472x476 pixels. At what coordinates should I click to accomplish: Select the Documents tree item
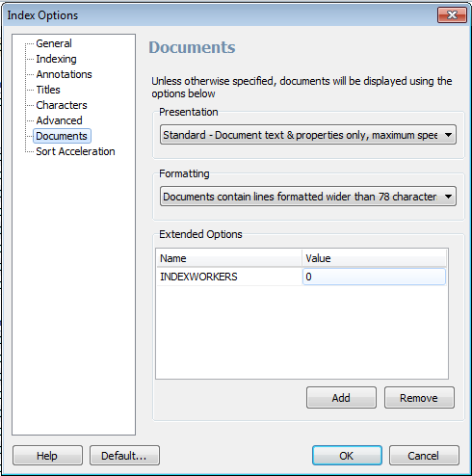point(62,136)
